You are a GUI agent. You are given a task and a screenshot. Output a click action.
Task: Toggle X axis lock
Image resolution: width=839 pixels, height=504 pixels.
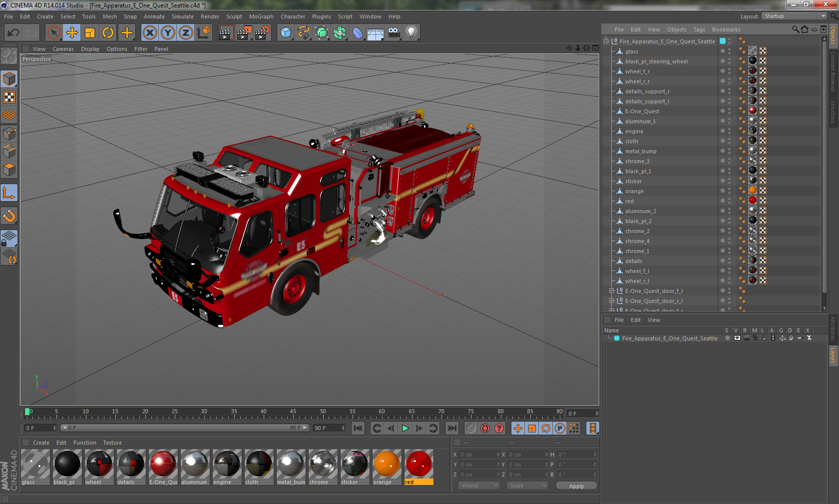coord(149,33)
